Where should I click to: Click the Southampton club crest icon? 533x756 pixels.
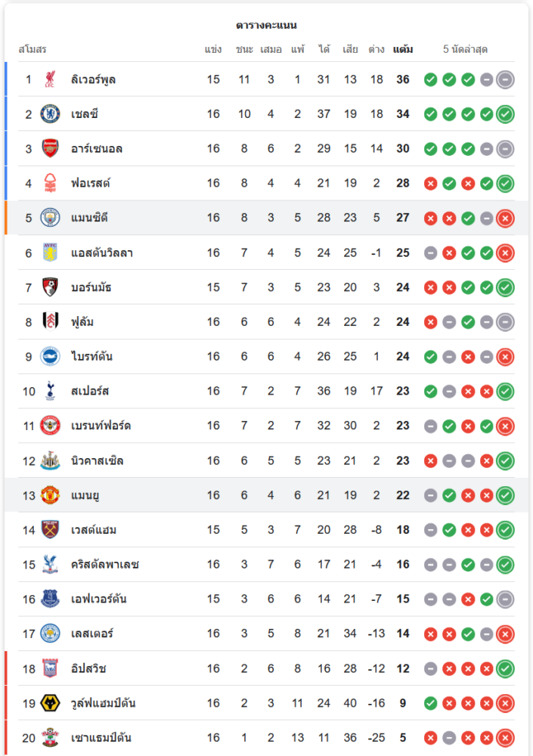(x=50, y=738)
